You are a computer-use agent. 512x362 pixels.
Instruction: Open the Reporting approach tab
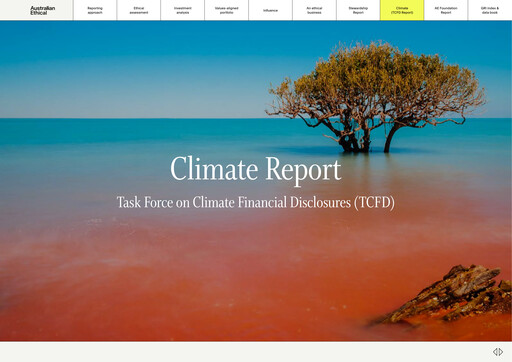coord(95,10)
